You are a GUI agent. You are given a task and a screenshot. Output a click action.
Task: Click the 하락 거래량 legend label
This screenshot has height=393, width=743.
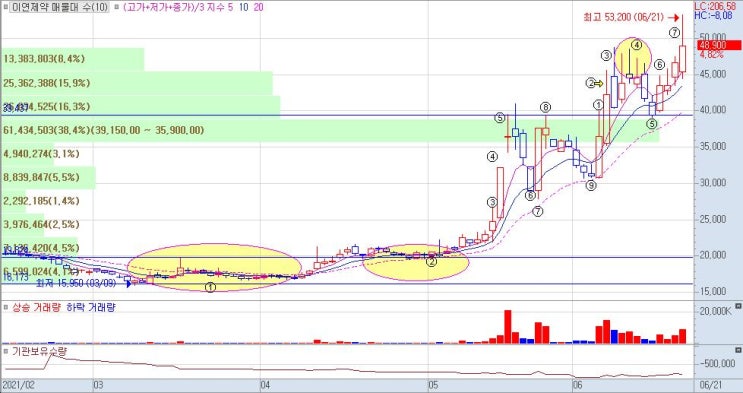click(91, 308)
